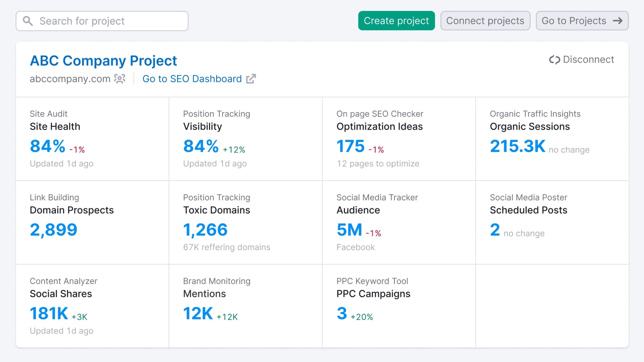Click the Connect projects button
Screen dimensions: 644x362
tap(485, 21)
